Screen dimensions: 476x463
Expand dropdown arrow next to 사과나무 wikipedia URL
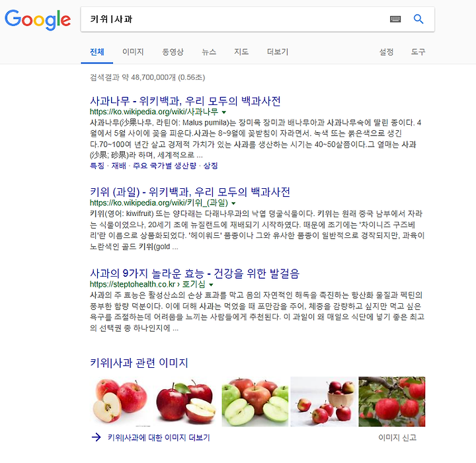(x=223, y=112)
